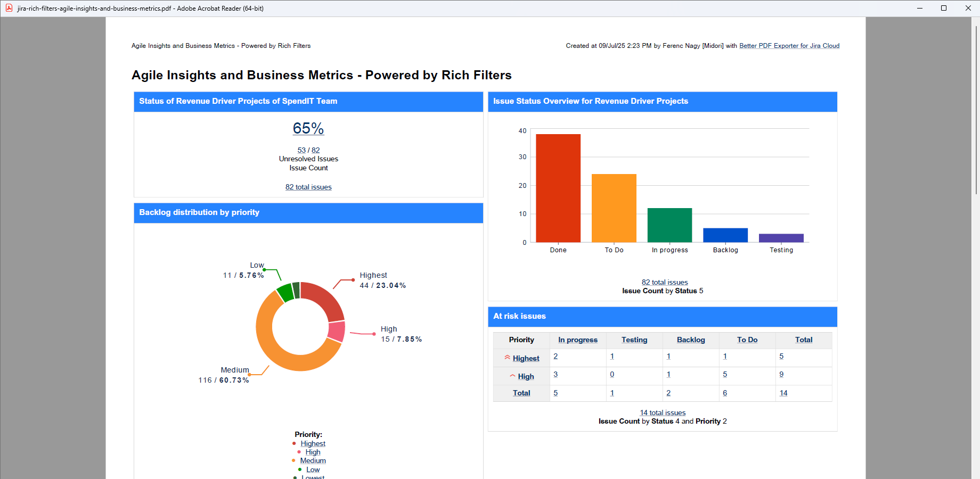This screenshot has height=479, width=980.
Task: Click the orange To Do bar in chart
Action: [614, 208]
